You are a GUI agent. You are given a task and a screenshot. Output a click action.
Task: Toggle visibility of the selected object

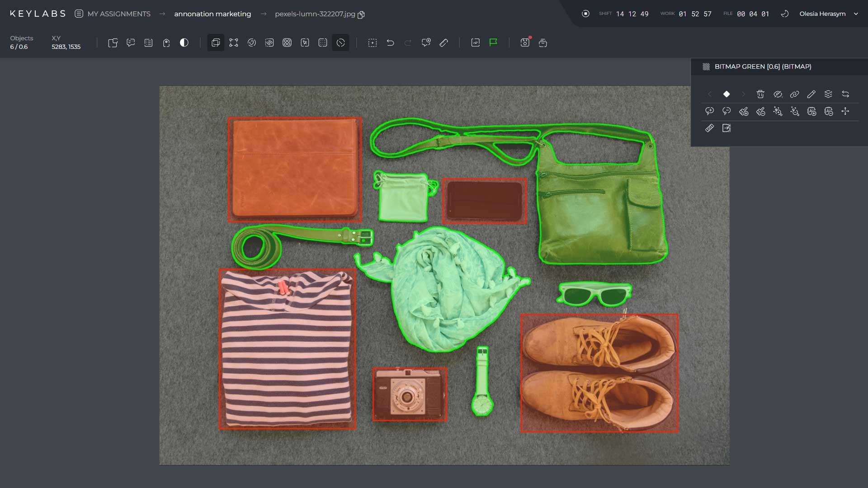778,94
